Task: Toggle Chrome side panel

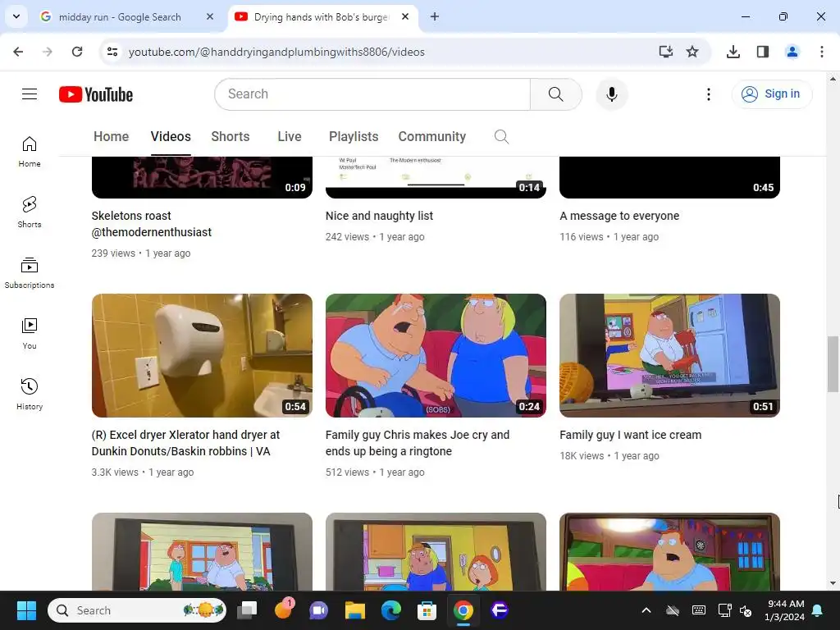Action: pyautogui.click(x=763, y=52)
